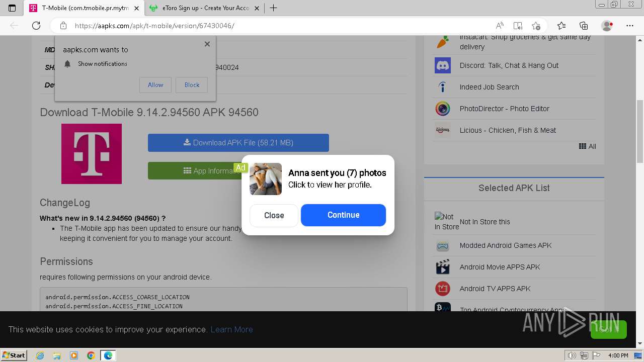Viewport: 644px width, 362px height.
Task: Open the Favorites list icon
Action: point(561,26)
